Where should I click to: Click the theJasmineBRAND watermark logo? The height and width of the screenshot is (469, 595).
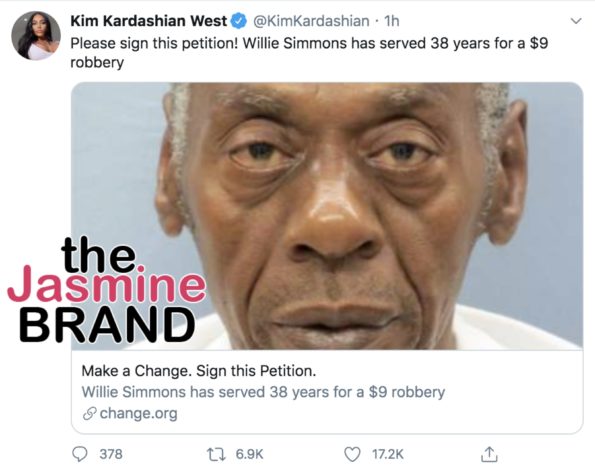point(107,289)
